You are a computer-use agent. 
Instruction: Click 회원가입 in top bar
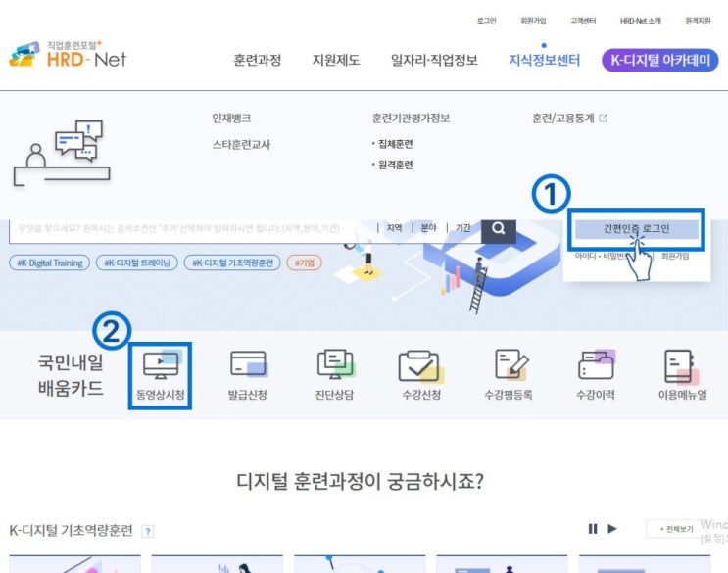pos(533,21)
